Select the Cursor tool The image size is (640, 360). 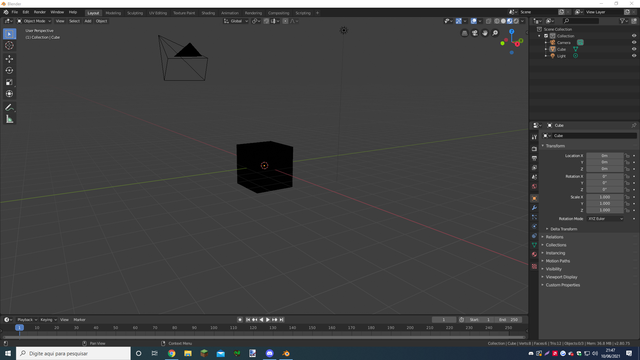(9, 46)
